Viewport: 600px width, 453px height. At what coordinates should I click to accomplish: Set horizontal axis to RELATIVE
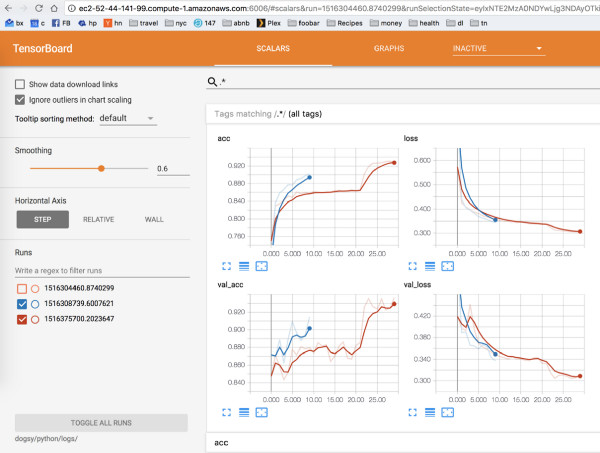coord(98,219)
